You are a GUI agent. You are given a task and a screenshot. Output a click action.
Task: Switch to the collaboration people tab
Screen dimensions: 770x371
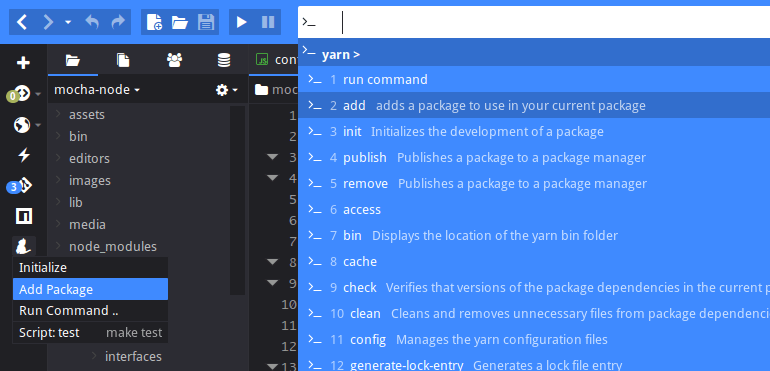[174, 60]
